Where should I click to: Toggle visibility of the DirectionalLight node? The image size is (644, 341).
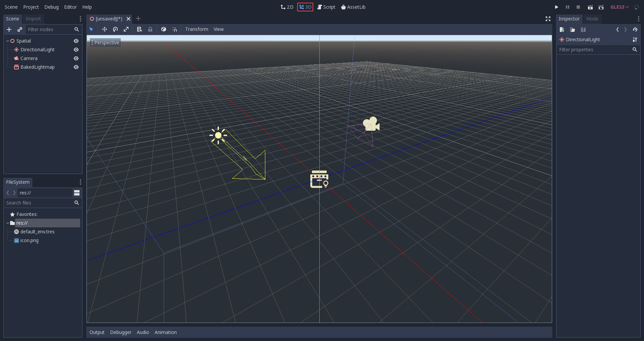[x=76, y=49]
